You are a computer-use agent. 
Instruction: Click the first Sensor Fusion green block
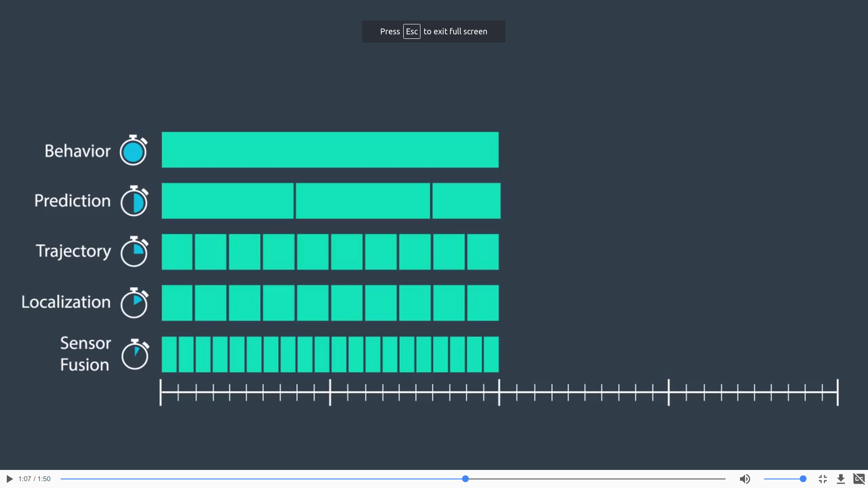[169, 355]
